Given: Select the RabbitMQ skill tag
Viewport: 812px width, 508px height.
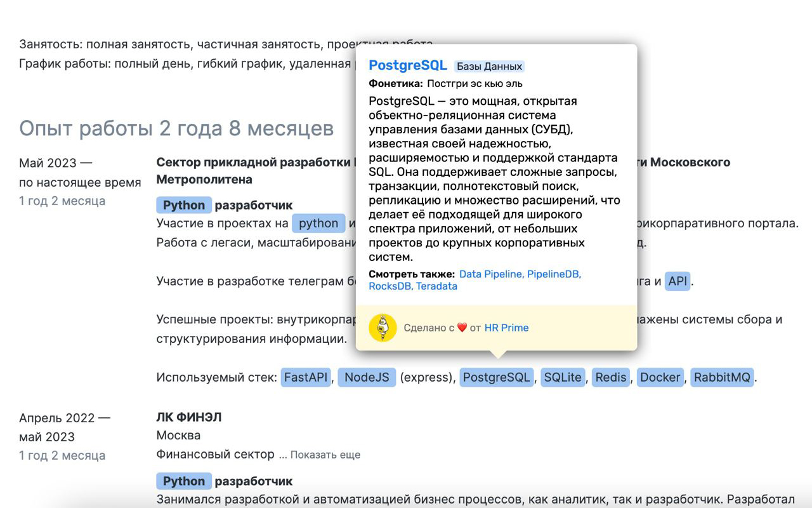Looking at the screenshot, I should [722, 377].
